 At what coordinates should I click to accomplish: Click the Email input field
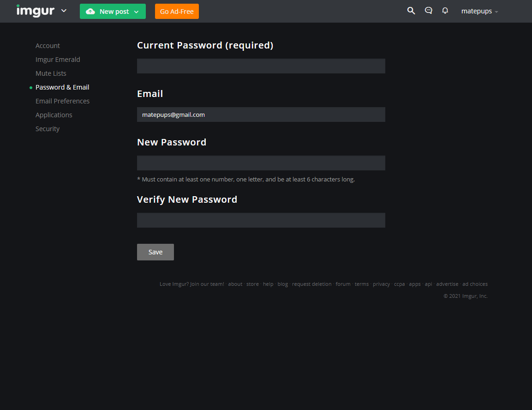click(x=261, y=115)
